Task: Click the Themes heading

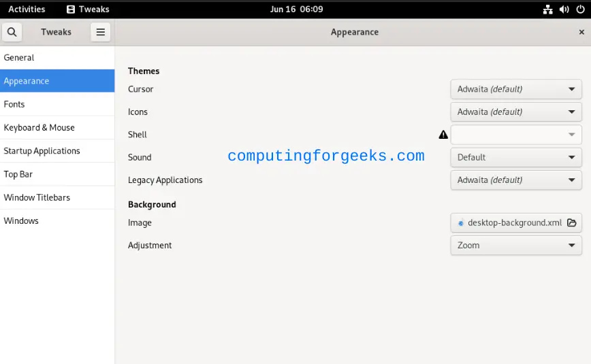Action: (x=144, y=71)
